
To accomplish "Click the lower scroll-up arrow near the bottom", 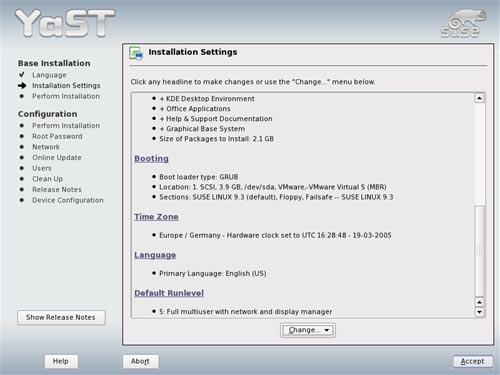I will click(479, 302).
